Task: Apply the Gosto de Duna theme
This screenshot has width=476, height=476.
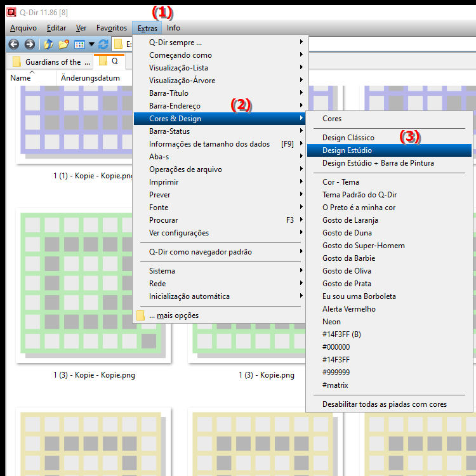Action: (389, 233)
